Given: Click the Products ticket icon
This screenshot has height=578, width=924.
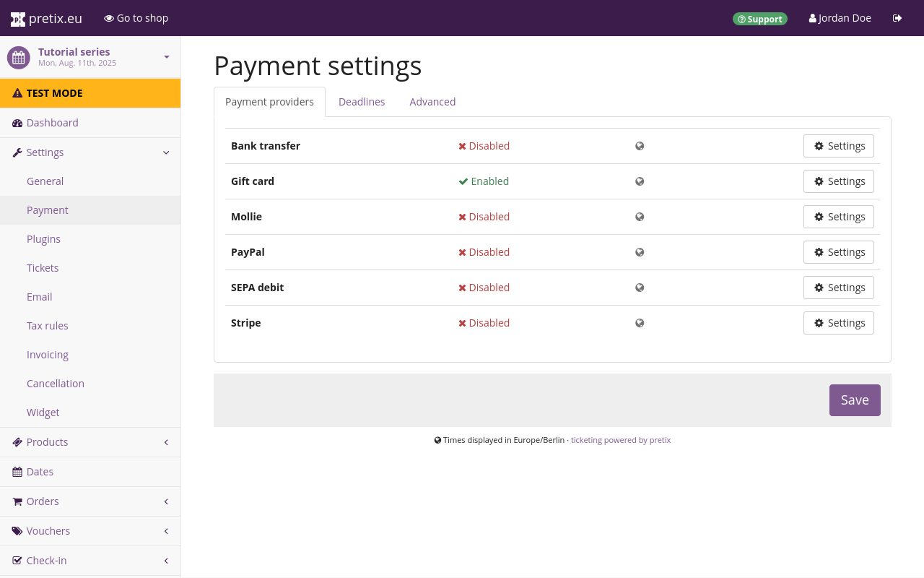Looking at the screenshot, I should pyautogui.click(x=17, y=442).
